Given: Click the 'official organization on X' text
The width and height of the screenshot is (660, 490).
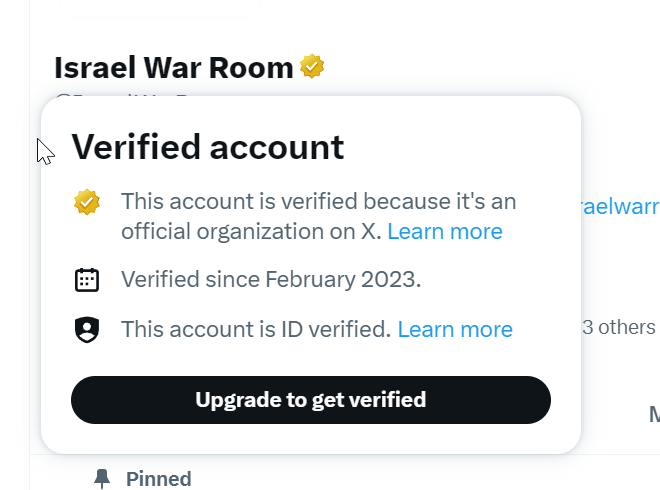Looking at the screenshot, I should [x=250, y=232].
